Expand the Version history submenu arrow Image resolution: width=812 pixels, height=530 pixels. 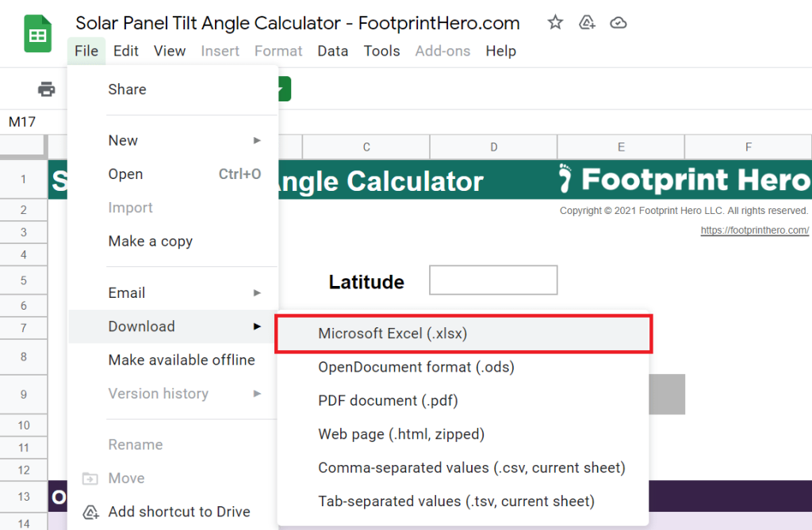[x=257, y=394]
